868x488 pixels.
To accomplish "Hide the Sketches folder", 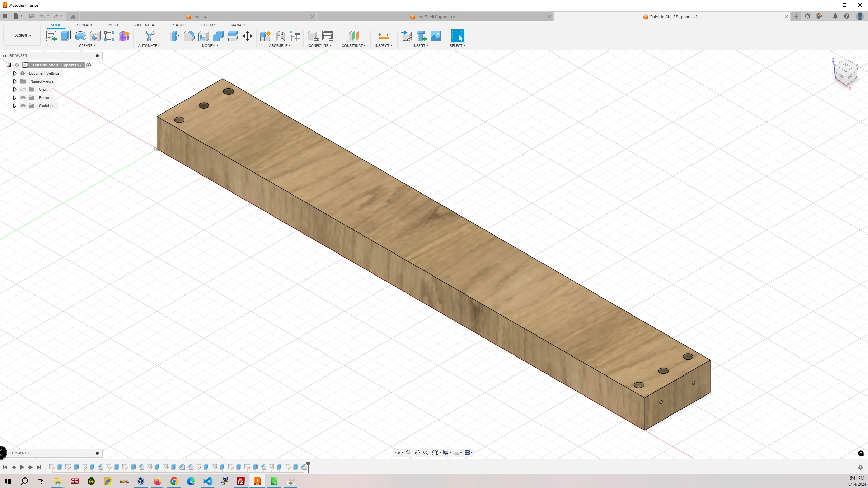I will [23, 106].
